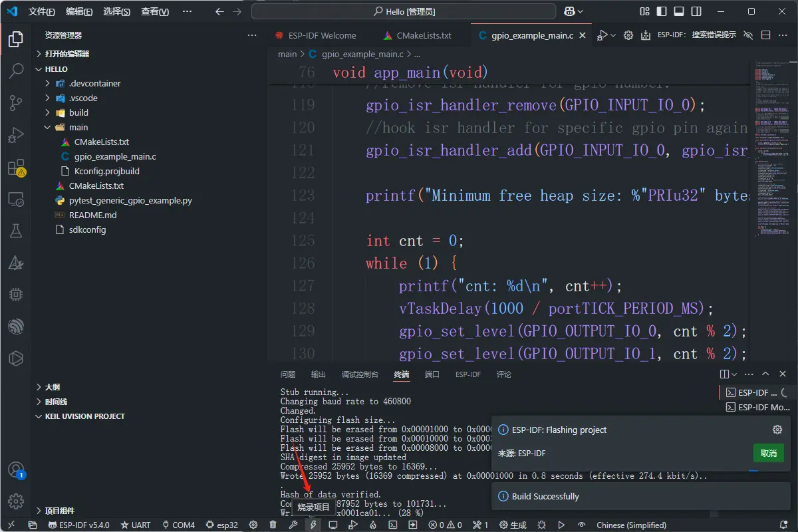The width and height of the screenshot is (798, 532).
Task: Click the trash full clean icon in status bar
Action: point(273,525)
